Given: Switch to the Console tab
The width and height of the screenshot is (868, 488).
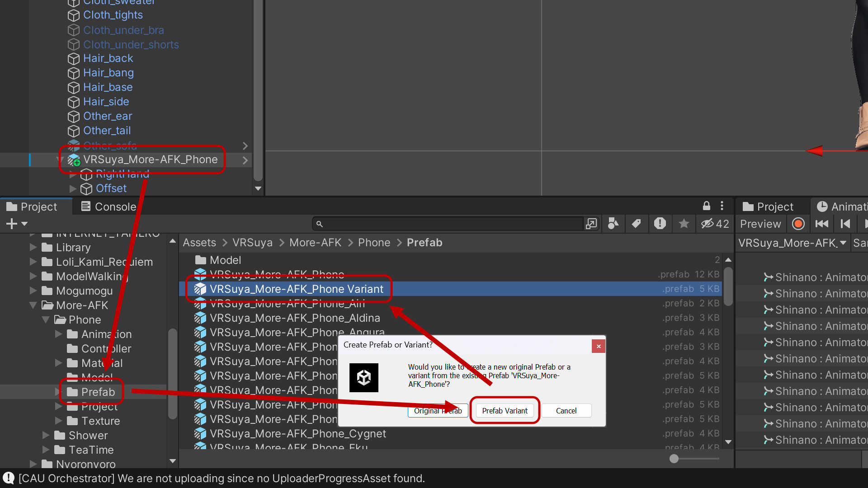Looking at the screenshot, I should coord(108,206).
